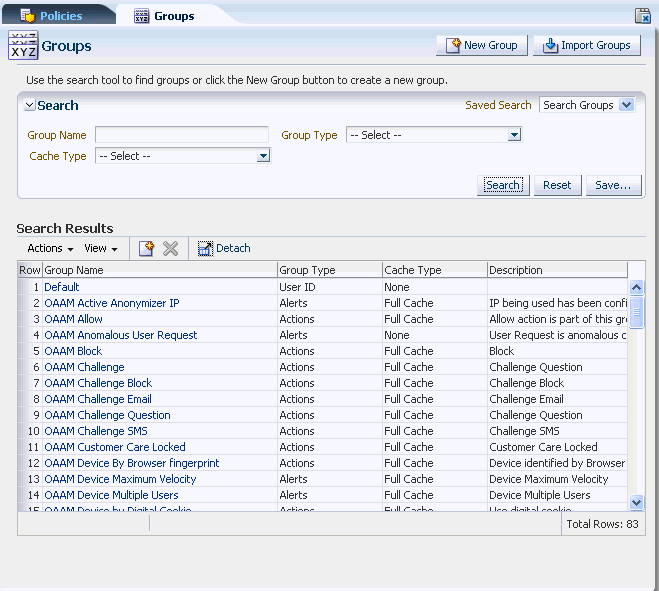Image resolution: width=659 pixels, height=591 pixels.
Task: Click the Description column header
Action: [x=557, y=270]
